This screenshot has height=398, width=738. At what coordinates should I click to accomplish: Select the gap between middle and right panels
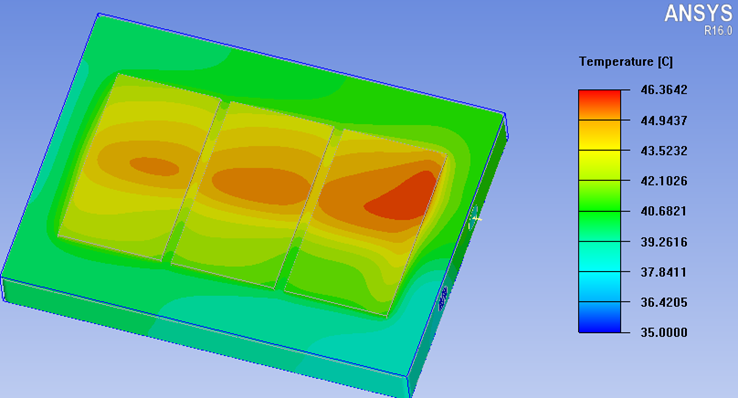307,208
